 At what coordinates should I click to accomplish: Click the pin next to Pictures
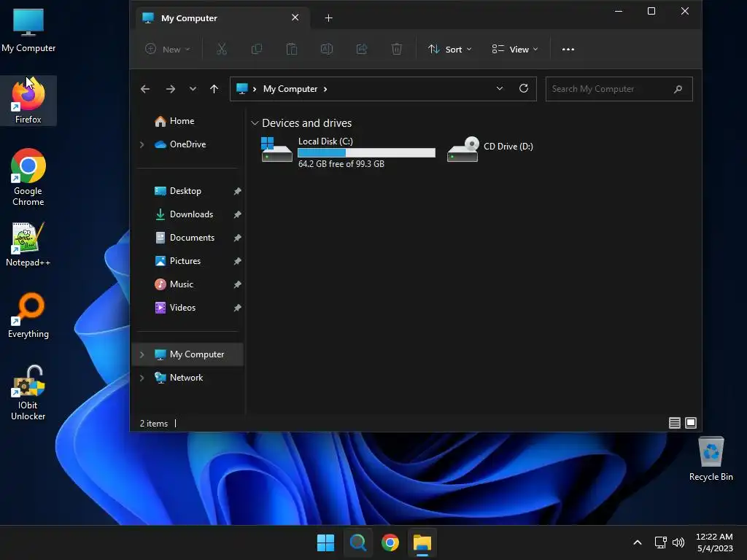click(x=237, y=261)
